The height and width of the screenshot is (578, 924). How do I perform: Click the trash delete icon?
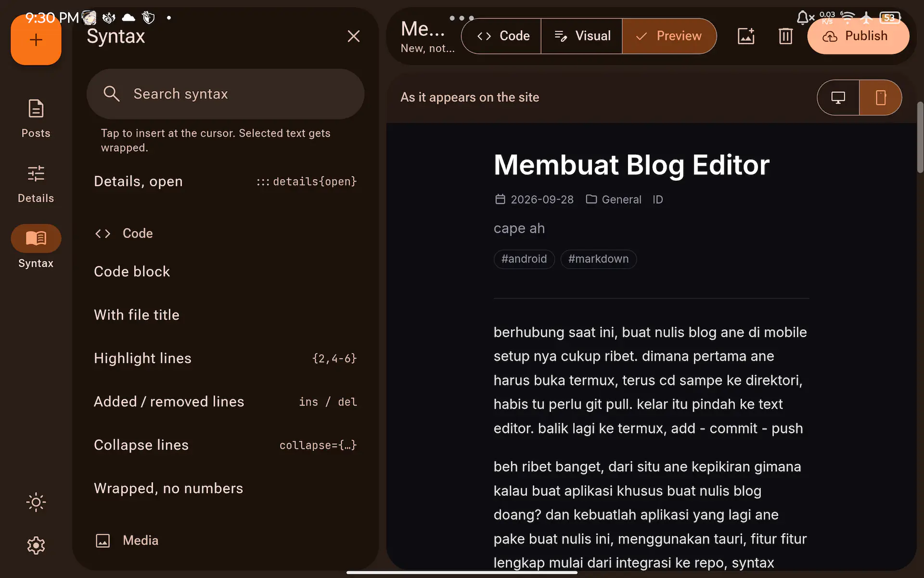click(x=785, y=36)
